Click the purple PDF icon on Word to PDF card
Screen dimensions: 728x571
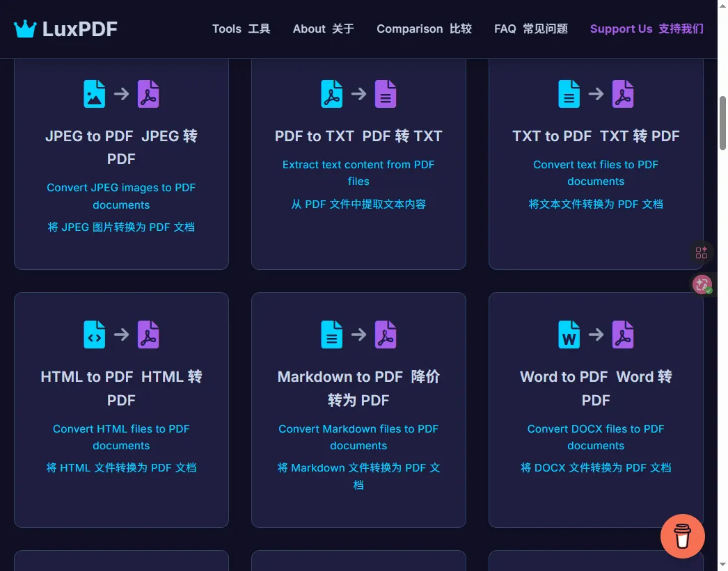[623, 335]
